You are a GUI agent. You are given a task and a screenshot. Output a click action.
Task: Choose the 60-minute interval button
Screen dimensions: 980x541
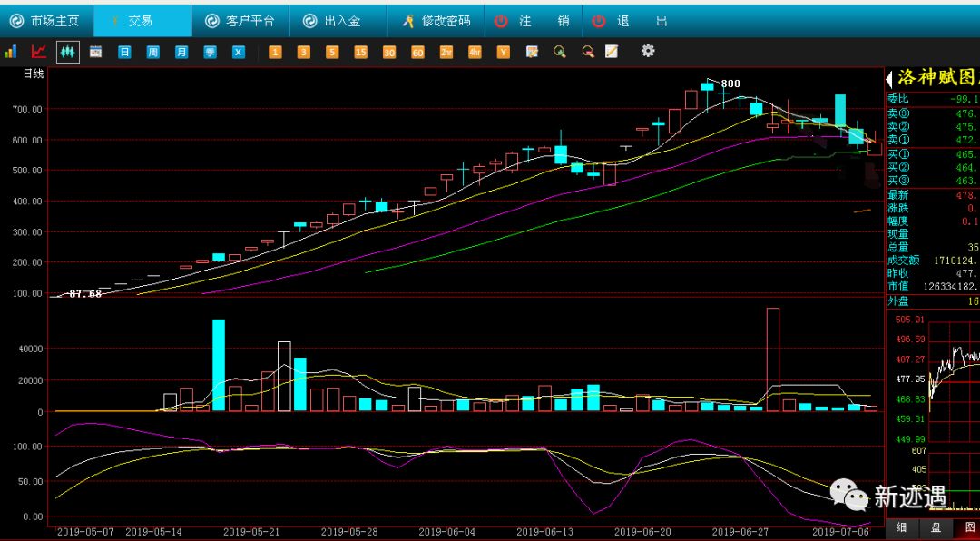tap(417, 52)
